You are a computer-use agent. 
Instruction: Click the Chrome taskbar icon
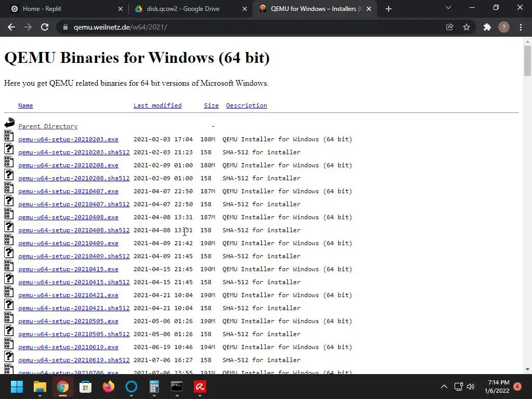click(63, 387)
